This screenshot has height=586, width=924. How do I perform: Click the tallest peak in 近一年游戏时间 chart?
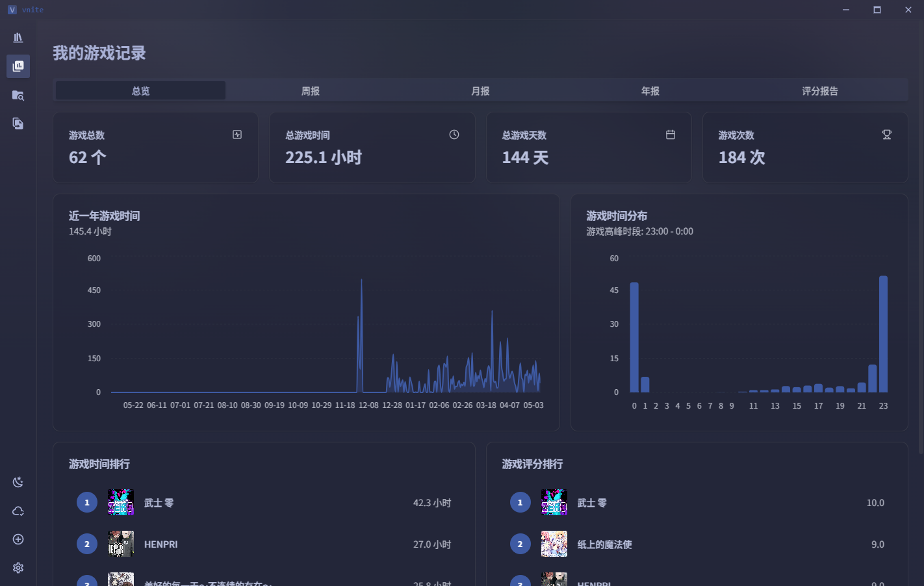click(361, 281)
